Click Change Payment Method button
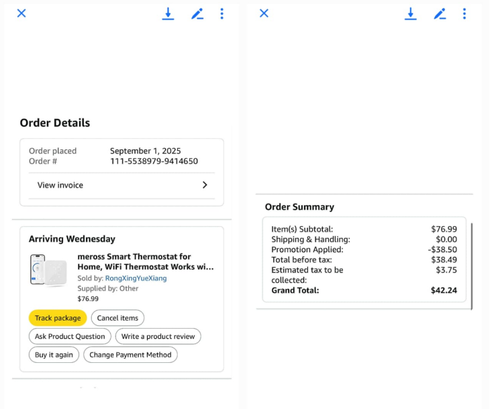The height and width of the screenshot is (409, 500). click(x=130, y=355)
